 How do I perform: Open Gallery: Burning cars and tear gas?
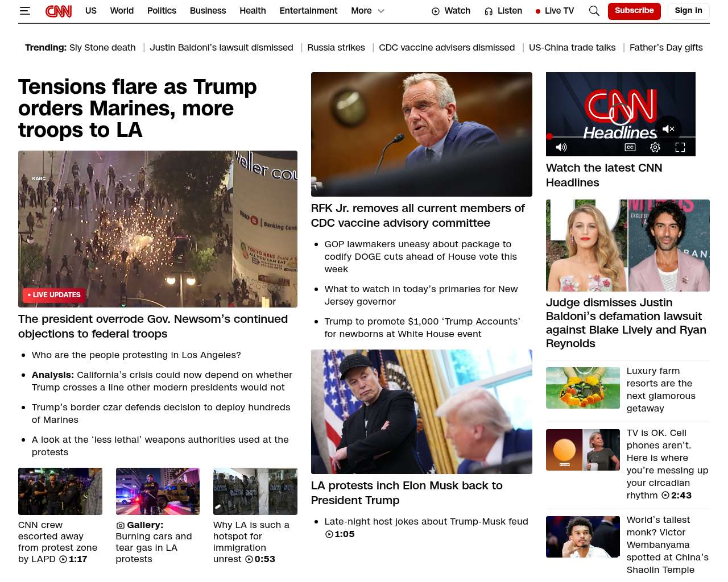point(154,542)
